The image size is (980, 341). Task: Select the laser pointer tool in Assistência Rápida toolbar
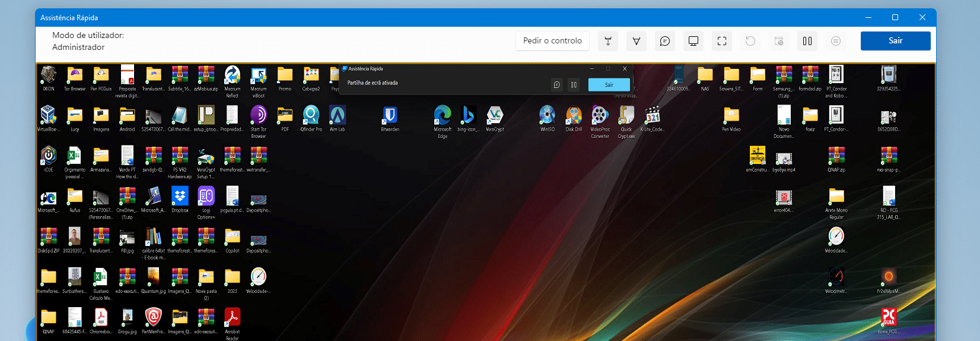[607, 41]
